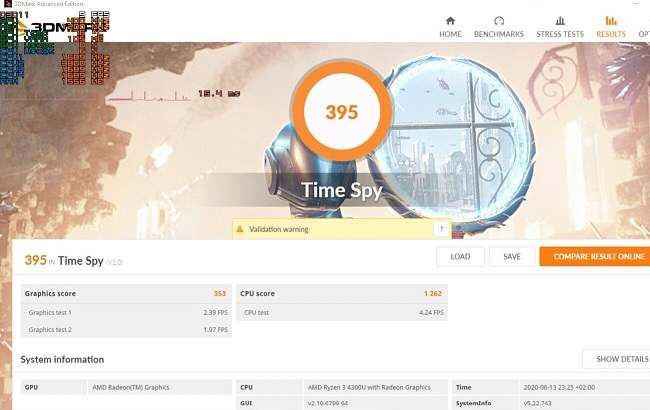Click the 3DMark title bar app icon
Screen dimensions: 650x410
7,4
